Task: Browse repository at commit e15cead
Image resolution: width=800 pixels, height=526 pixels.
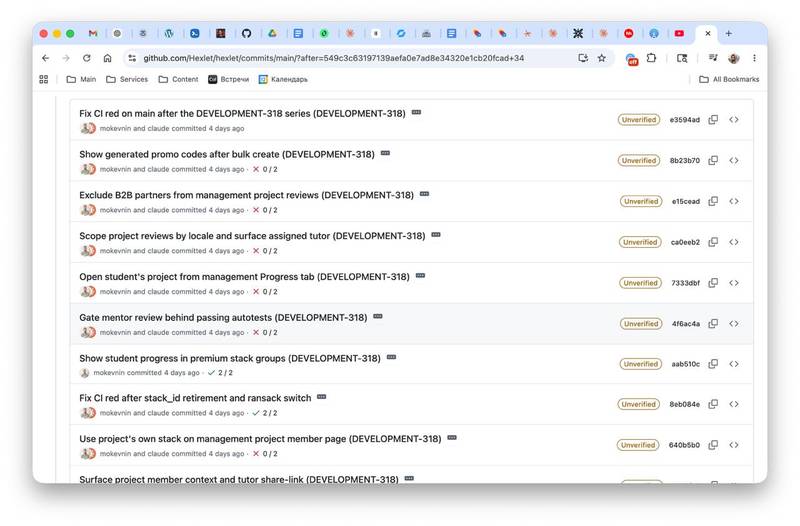Action: pos(734,201)
